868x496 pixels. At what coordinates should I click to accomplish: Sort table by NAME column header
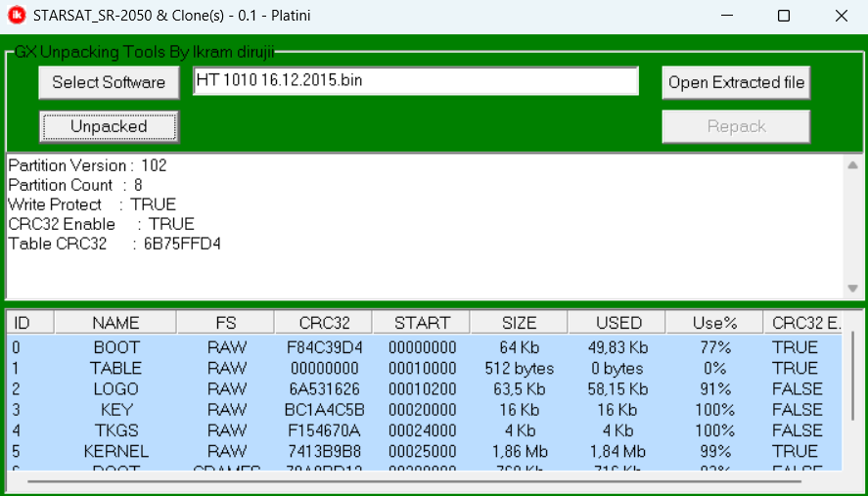[x=115, y=322]
